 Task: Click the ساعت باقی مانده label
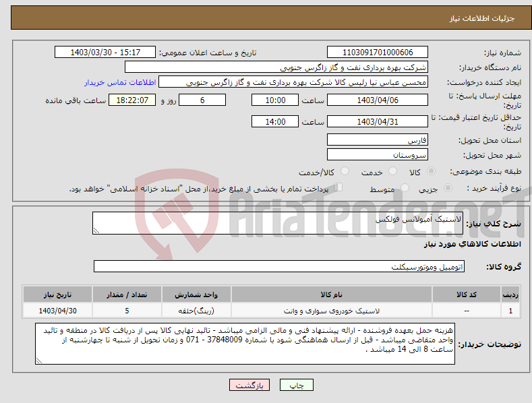(76, 100)
